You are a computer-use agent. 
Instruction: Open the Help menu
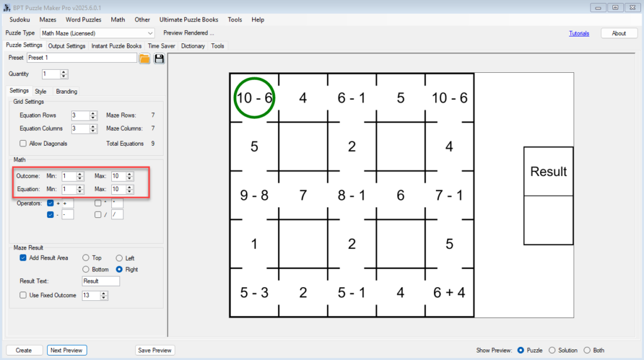[258, 19]
